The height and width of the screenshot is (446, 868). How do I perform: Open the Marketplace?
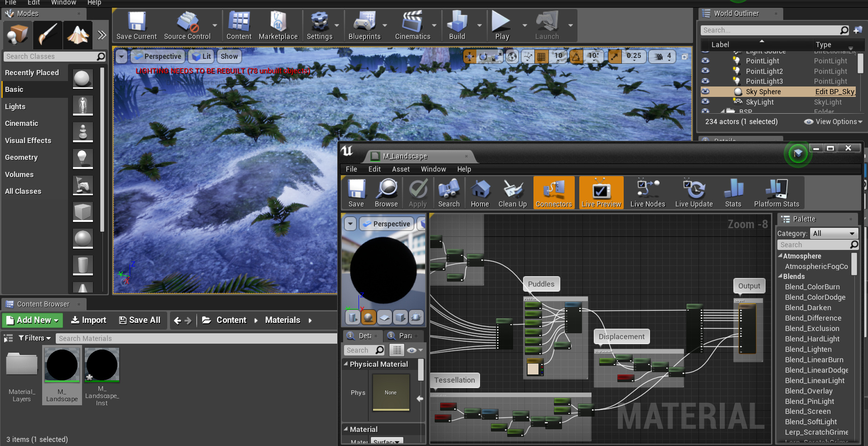(278, 26)
